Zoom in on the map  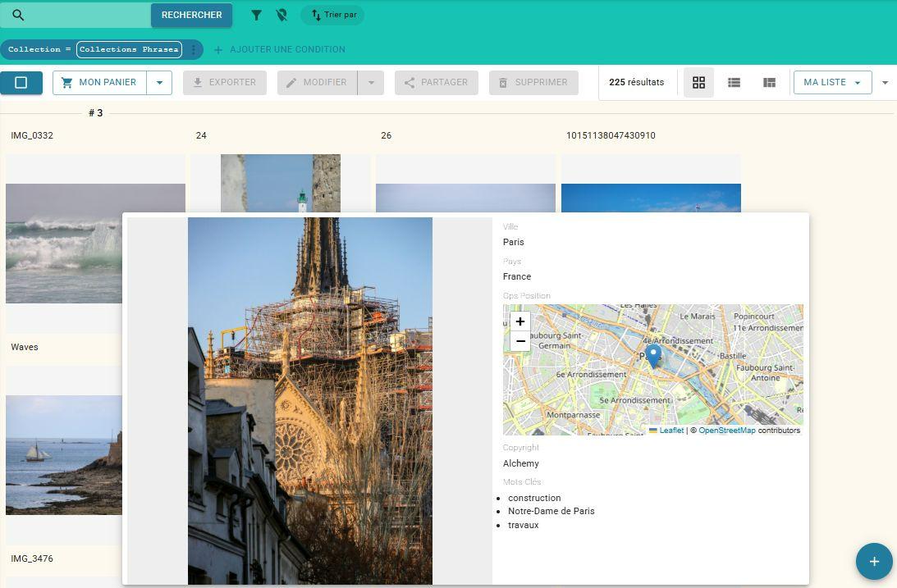520,321
